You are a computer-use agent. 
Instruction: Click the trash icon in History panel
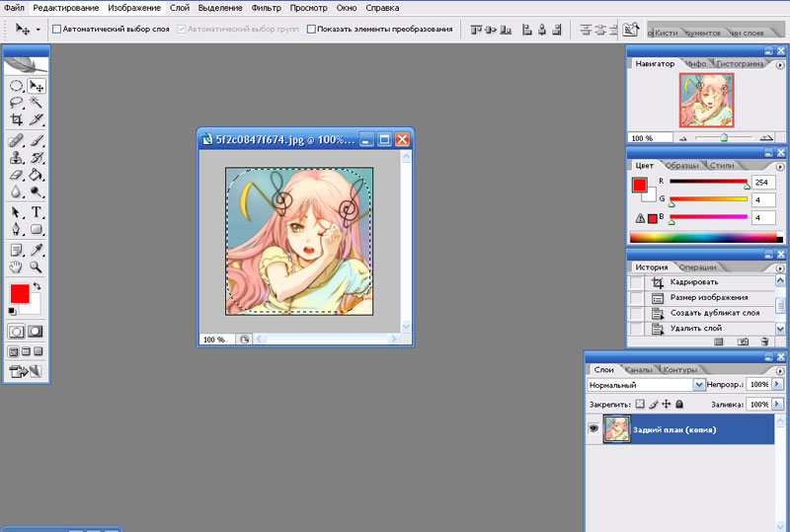(763, 342)
